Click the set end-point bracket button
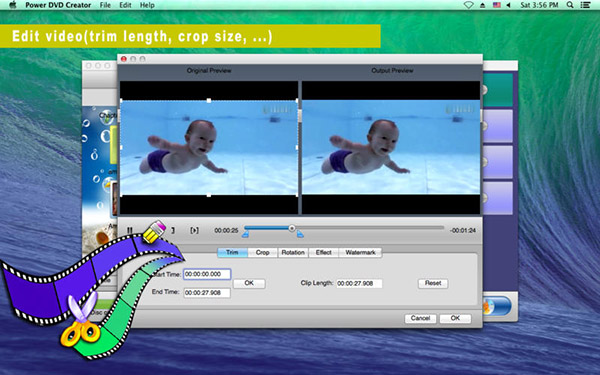Image resolution: width=600 pixels, height=375 pixels. (x=173, y=230)
